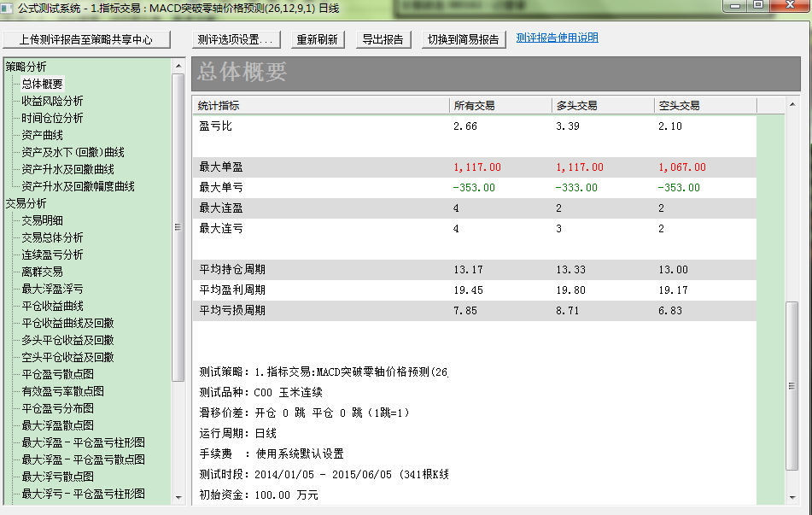Image resolution: width=812 pixels, height=515 pixels.
Task: Click the 空头交易 column header
Action: [x=679, y=106]
